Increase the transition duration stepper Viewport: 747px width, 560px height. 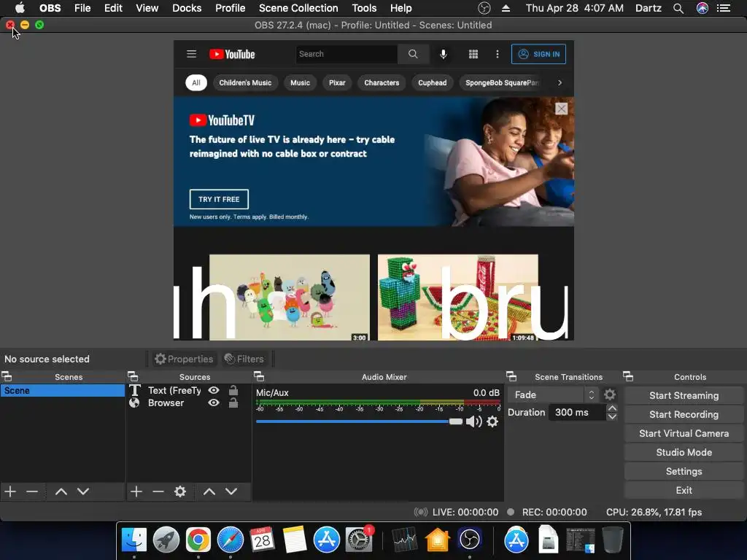pyautogui.click(x=612, y=408)
